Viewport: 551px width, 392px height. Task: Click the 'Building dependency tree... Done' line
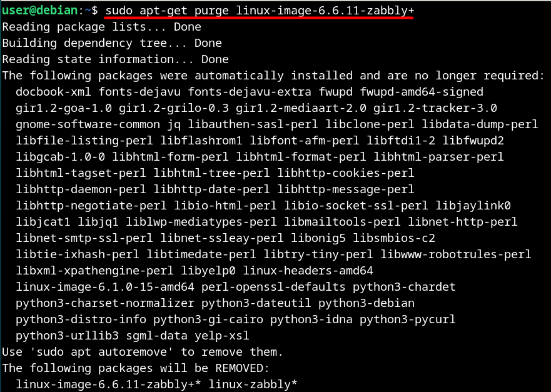(112, 43)
